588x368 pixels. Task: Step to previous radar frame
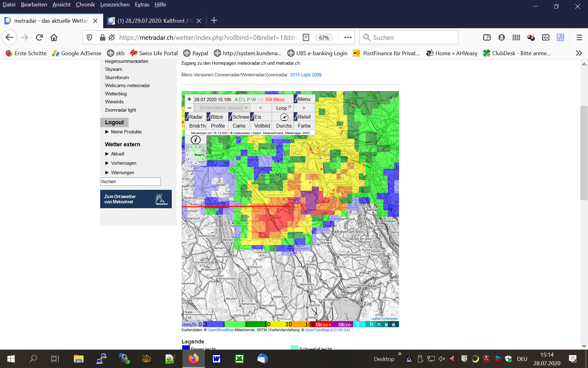[260, 108]
